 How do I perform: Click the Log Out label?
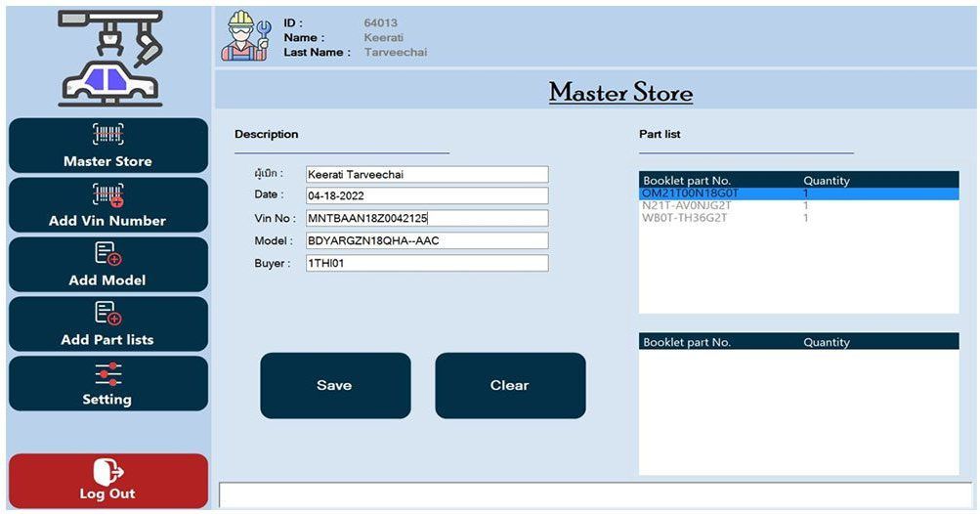tap(107, 493)
